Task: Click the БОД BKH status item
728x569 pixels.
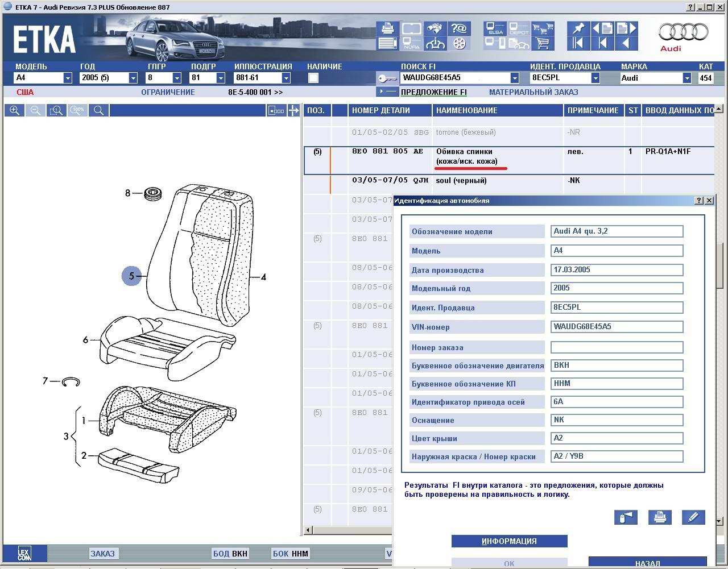Action: pyautogui.click(x=230, y=554)
